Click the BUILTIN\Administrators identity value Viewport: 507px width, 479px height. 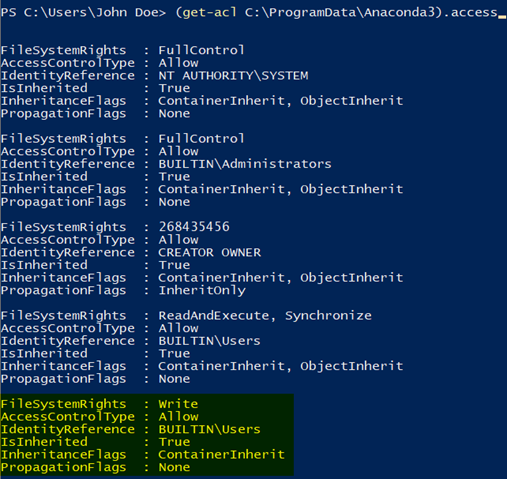coord(245,164)
